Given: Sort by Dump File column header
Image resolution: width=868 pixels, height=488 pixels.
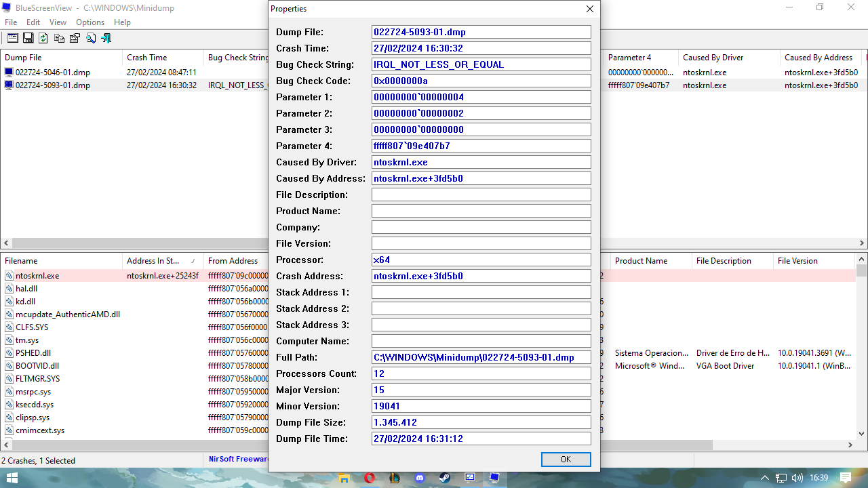Looking at the screenshot, I should point(61,58).
